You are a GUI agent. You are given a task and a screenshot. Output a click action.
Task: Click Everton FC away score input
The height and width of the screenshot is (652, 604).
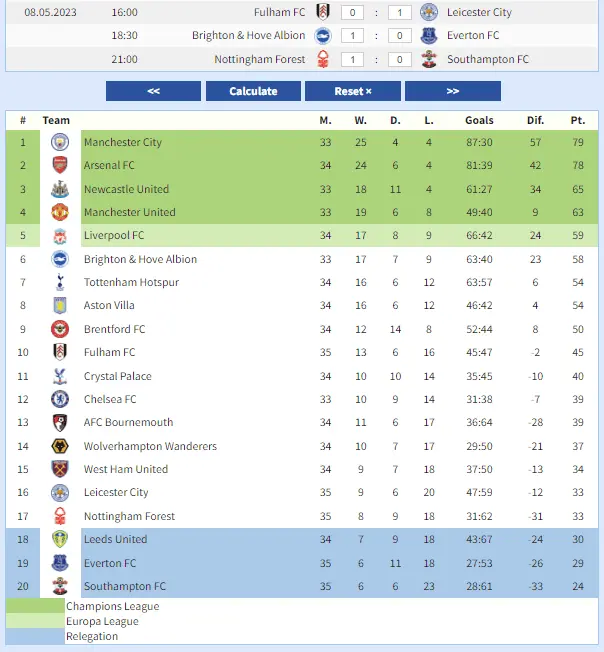(x=400, y=36)
